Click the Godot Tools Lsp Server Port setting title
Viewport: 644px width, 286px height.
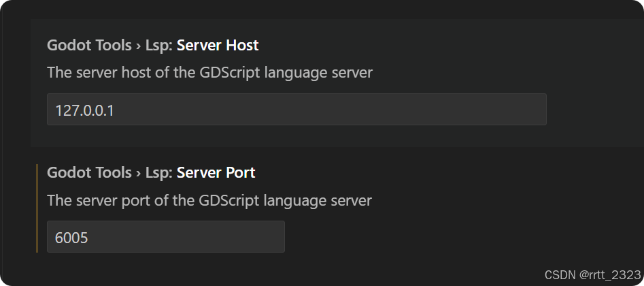[151, 172]
